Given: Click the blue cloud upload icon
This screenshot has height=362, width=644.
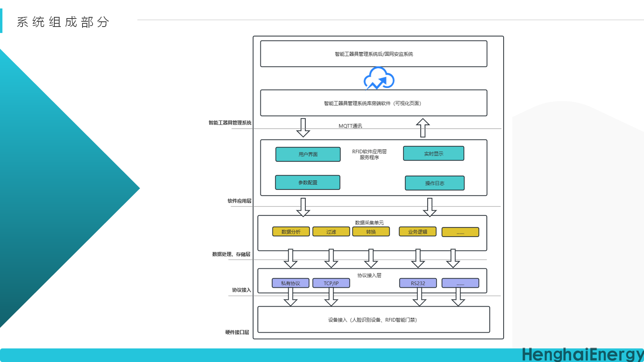Looking at the screenshot, I should pos(379,78).
